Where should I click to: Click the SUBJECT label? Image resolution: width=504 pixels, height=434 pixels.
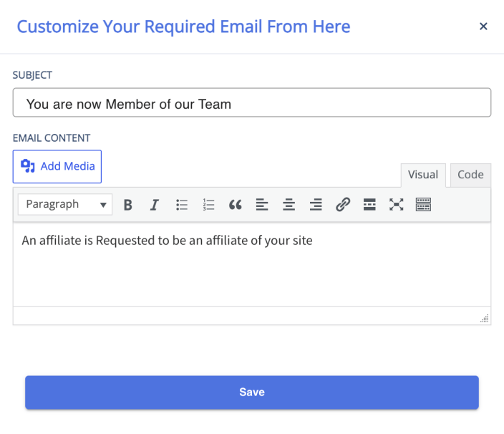pos(32,75)
